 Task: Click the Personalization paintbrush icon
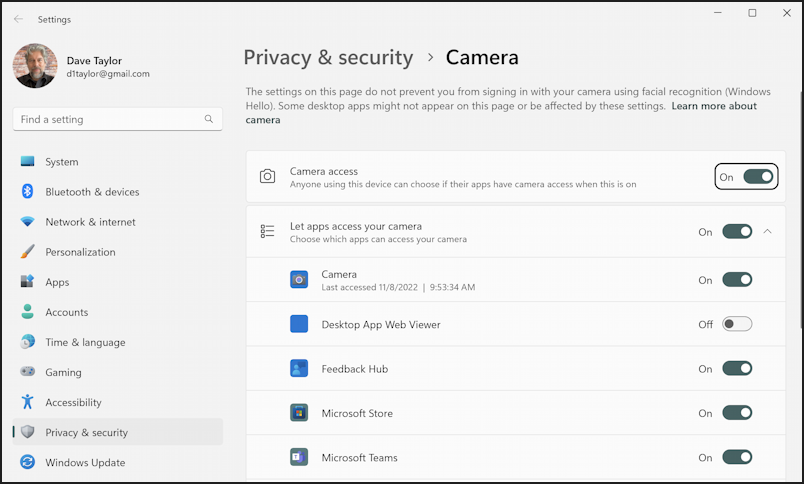(27, 252)
